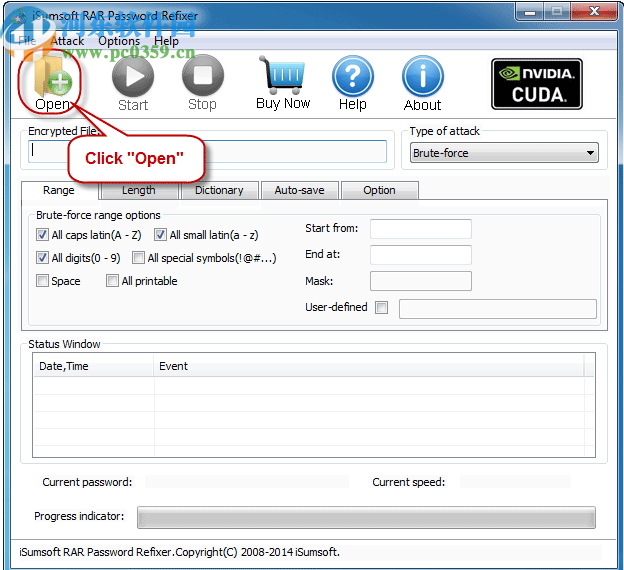
Task: Uncheck All caps latin(A - Z)
Action: (x=42, y=235)
